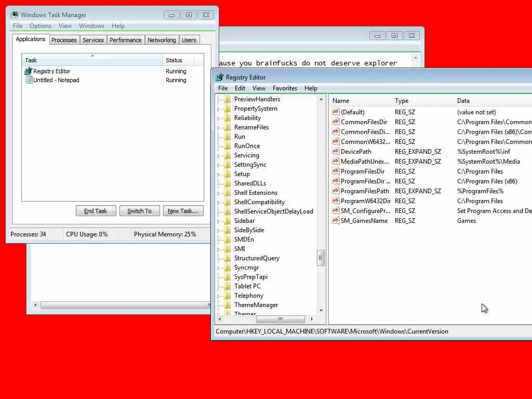Expand the SettingSync registry key

point(219,165)
